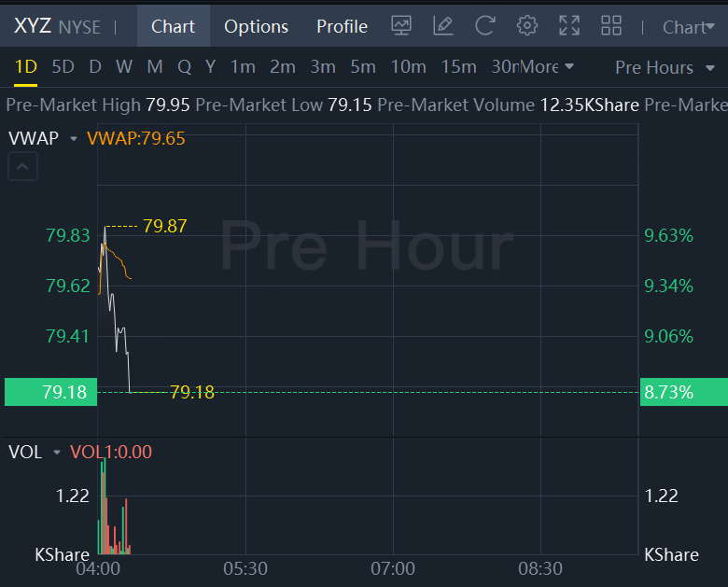728x587 pixels.
Task: Switch to the Profile tab
Action: tap(342, 26)
